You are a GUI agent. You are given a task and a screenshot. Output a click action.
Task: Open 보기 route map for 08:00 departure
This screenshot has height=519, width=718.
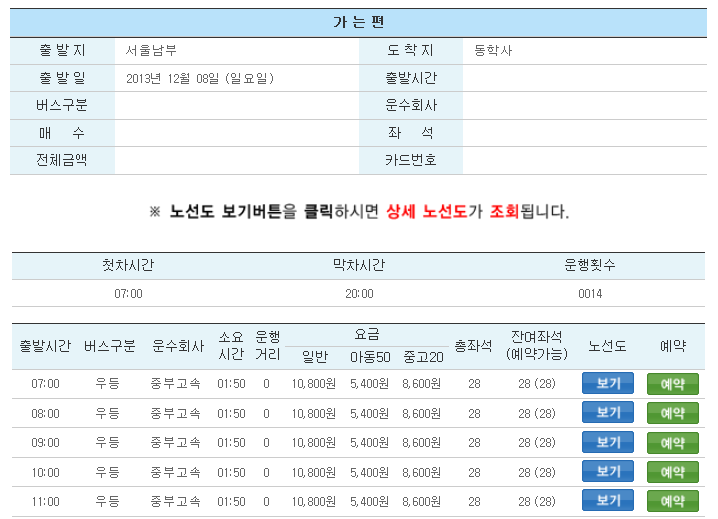click(608, 413)
